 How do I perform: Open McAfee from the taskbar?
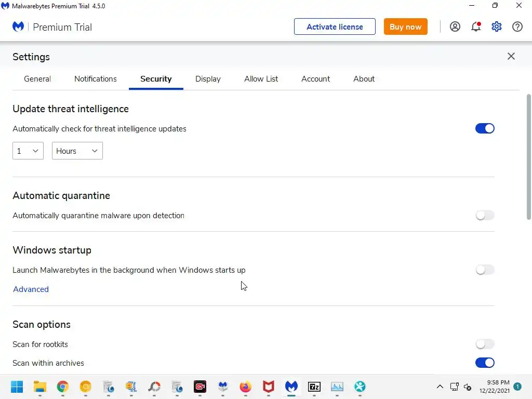click(x=269, y=387)
